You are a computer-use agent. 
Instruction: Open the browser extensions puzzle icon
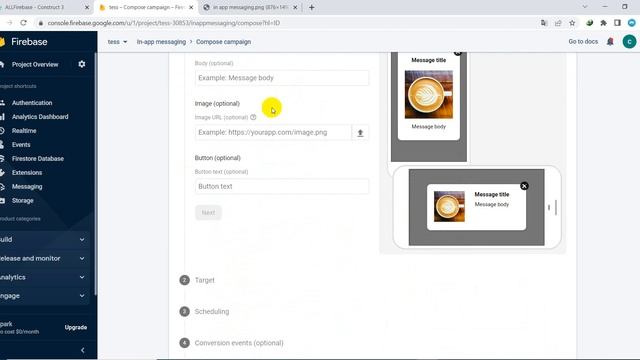[x=603, y=23]
